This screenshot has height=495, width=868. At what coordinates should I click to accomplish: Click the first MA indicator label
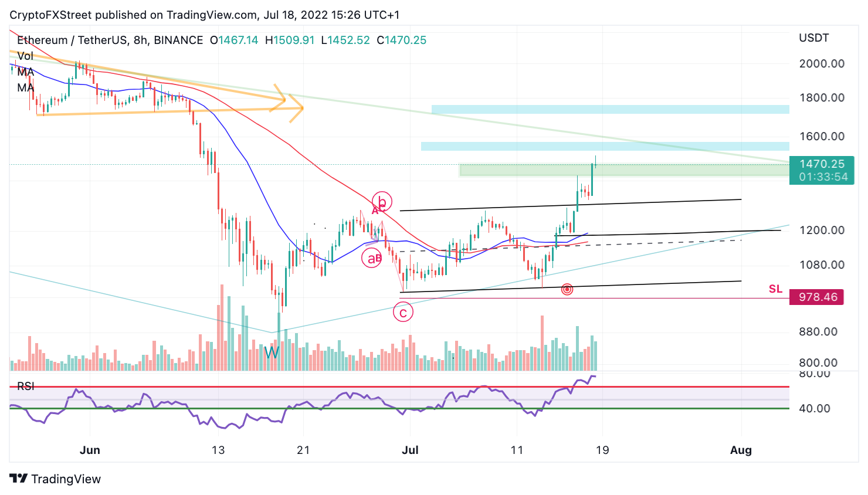(25, 72)
